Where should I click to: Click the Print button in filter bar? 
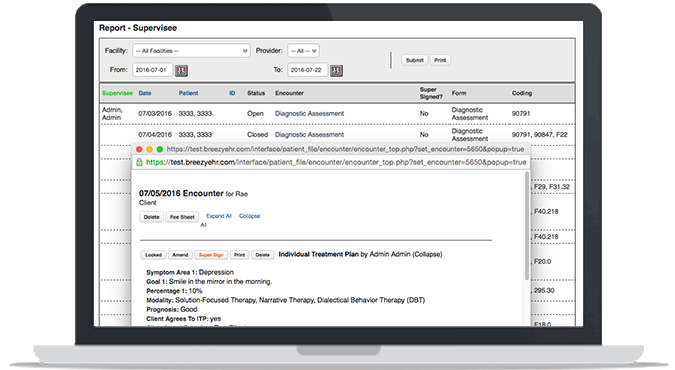pyautogui.click(x=440, y=60)
